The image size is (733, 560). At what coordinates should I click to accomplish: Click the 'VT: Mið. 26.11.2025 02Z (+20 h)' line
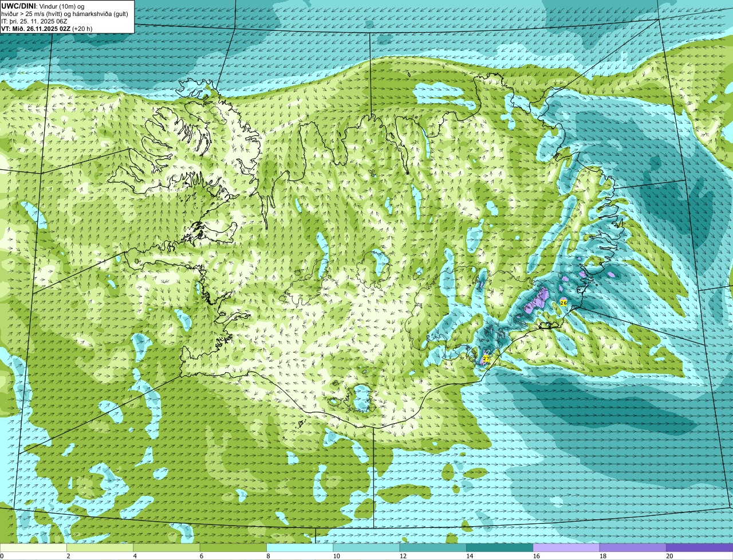47,29
